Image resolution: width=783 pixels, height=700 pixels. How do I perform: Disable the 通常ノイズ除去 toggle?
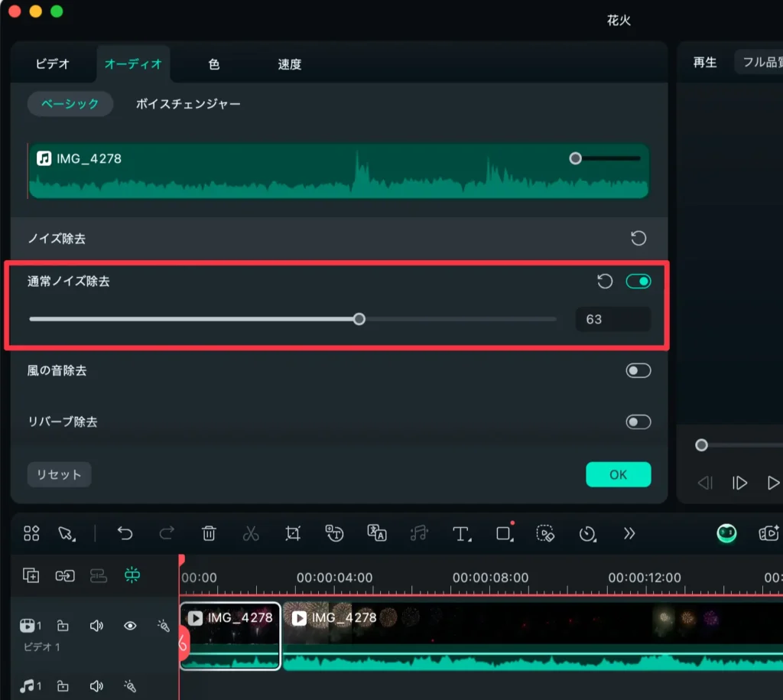pyautogui.click(x=638, y=282)
